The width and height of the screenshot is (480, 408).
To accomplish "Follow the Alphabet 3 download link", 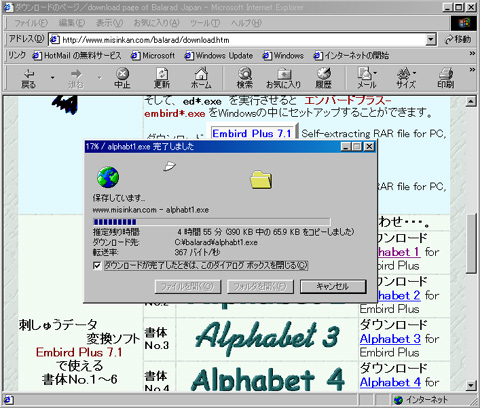I will (390, 339).
